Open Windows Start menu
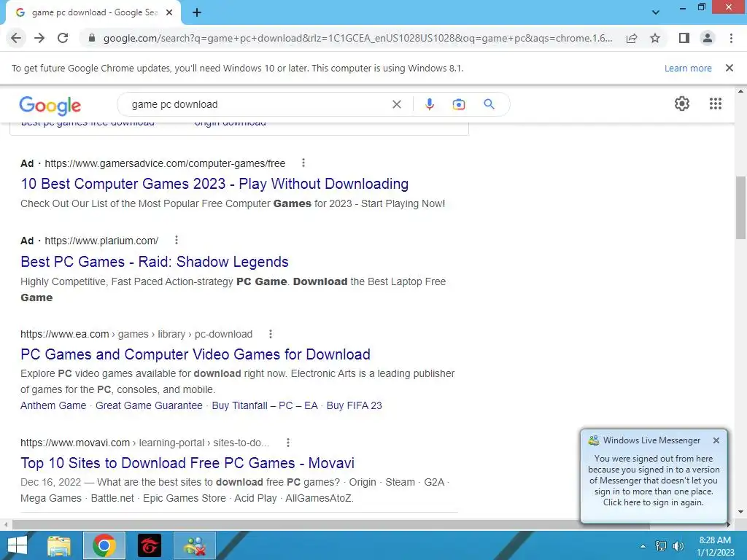The height and width of the screenshot is (560, 747). [x=18, y=545]
